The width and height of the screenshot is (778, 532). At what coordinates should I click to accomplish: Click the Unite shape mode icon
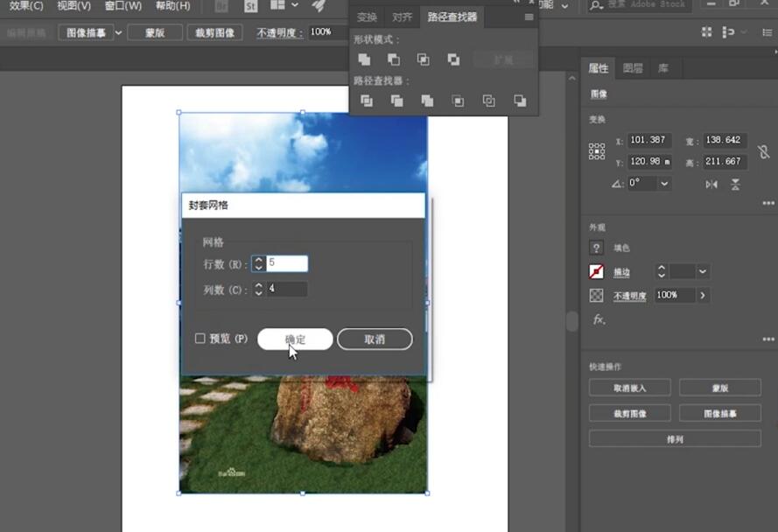click(x=365, y=59)
